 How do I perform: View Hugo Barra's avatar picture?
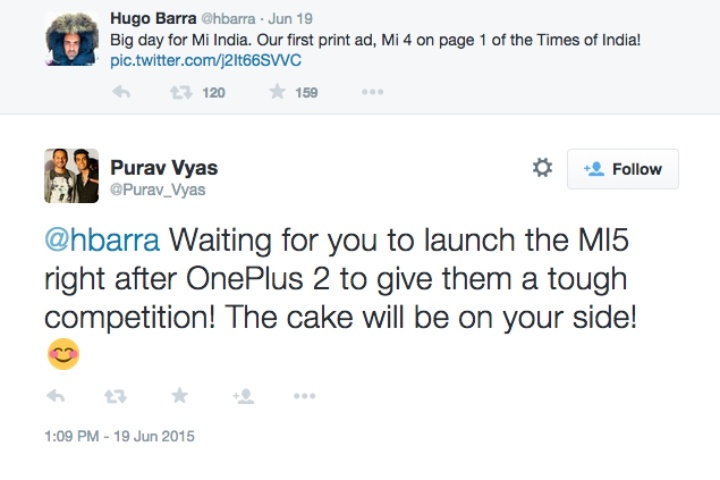click(70, 40)
